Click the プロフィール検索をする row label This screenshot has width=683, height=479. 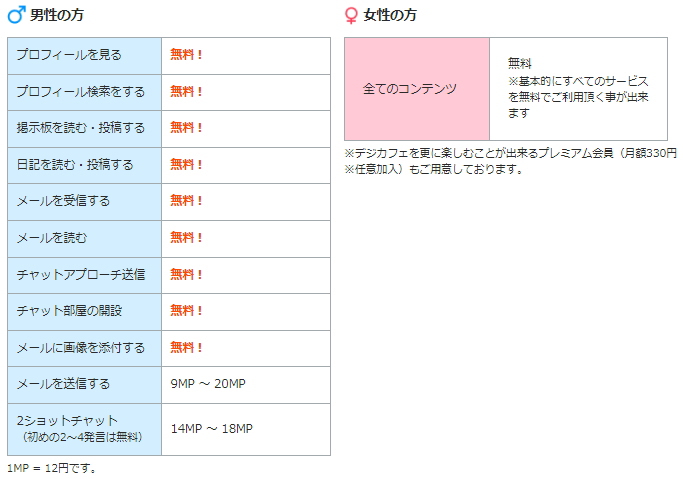click(85, 92)
